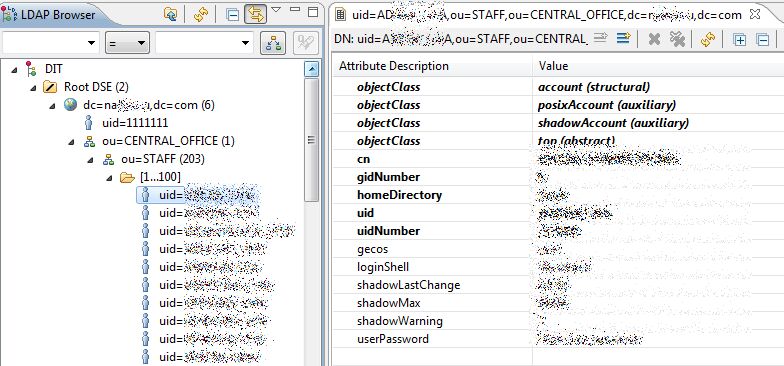Click the New Attribute toolbar icon
Viewport: 784px width, 366px height.
(x=623, y=38)
